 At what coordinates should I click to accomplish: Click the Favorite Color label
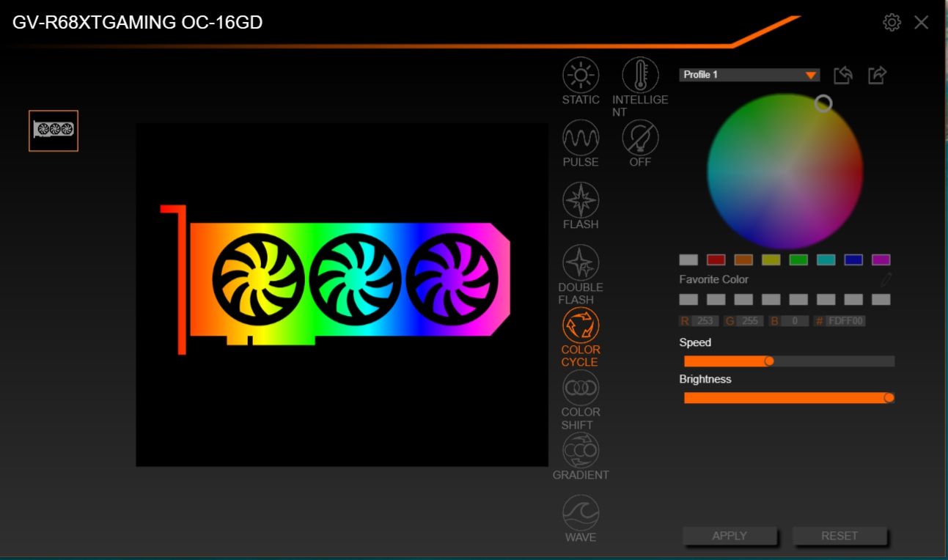point(713,279)
